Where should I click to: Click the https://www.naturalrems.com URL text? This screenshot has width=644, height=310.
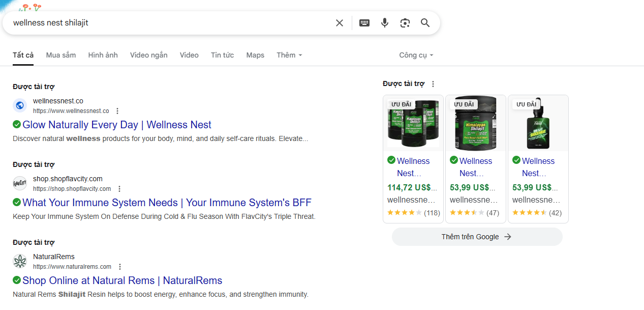(x=72, y=267)
